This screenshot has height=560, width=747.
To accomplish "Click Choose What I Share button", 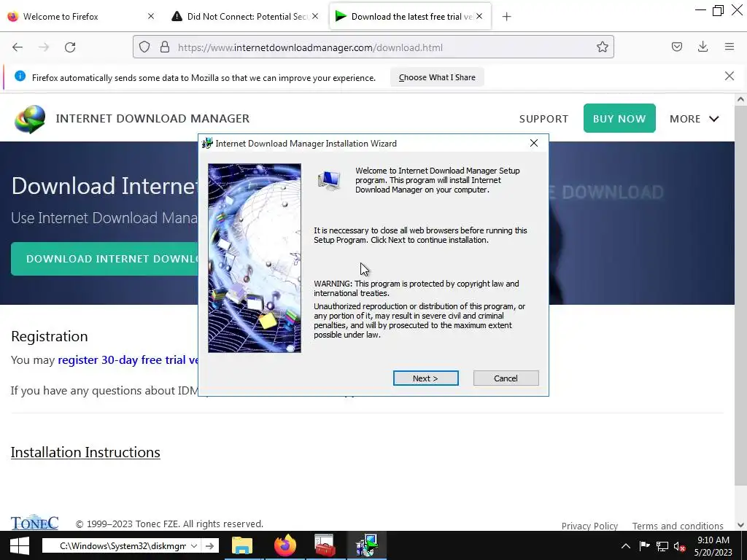I will [437, 77].
